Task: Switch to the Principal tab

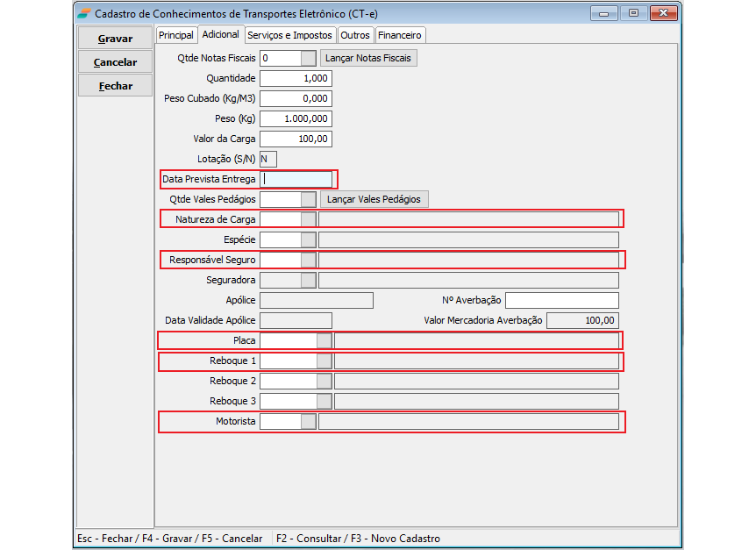Action: 176,35
